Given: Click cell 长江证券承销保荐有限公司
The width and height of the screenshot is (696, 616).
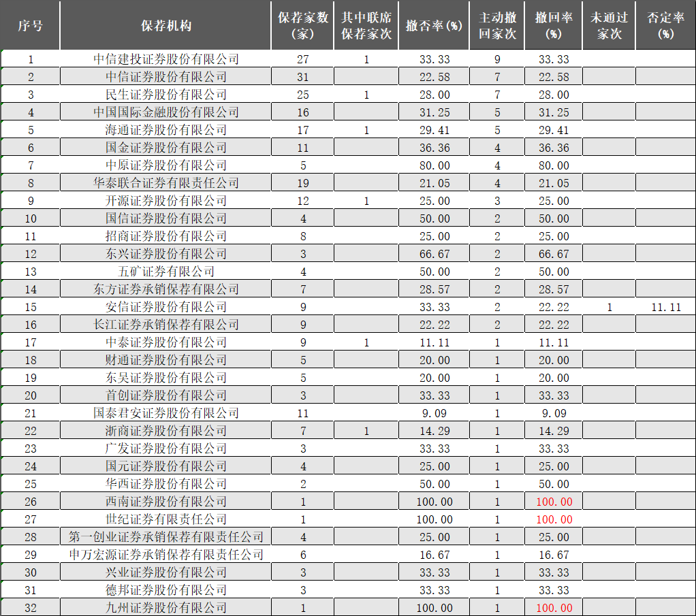Looking at the screenshot, I should coord(165,325).
